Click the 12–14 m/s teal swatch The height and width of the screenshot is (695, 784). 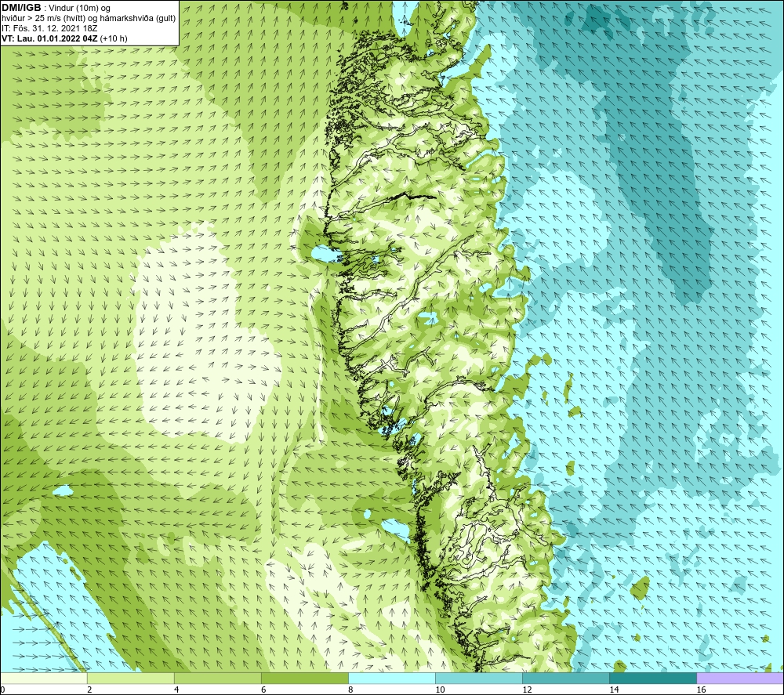click(x=565, y=678)
